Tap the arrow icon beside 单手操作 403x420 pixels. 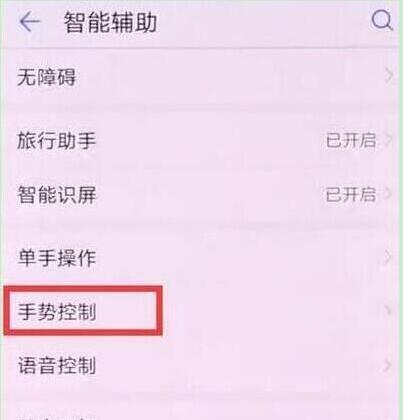point(389,257)
